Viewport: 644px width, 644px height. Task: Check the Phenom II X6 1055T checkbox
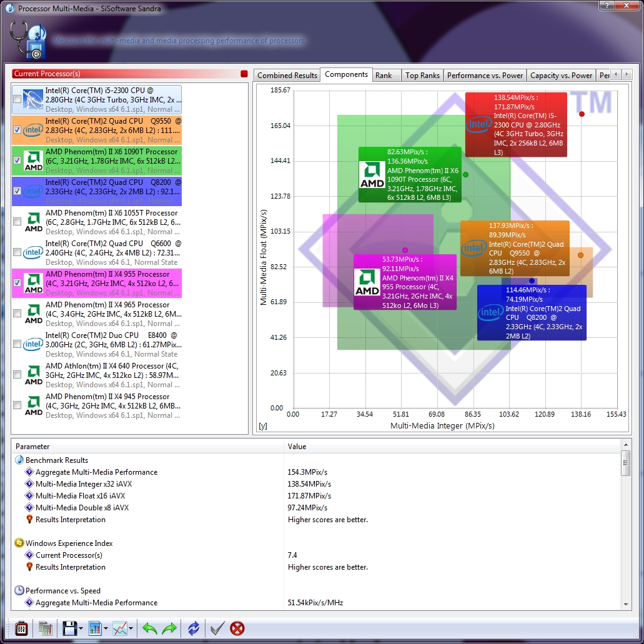coord(17,221)
